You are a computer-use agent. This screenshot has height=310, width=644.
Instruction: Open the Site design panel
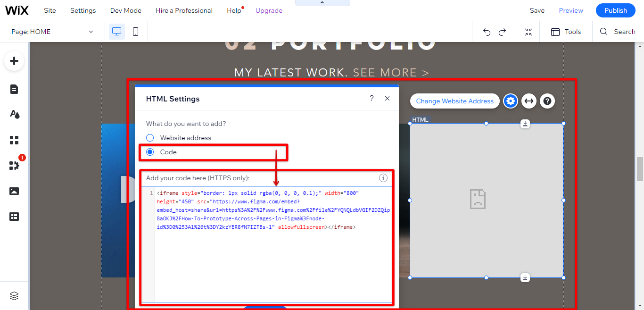[x=14, y=114]
